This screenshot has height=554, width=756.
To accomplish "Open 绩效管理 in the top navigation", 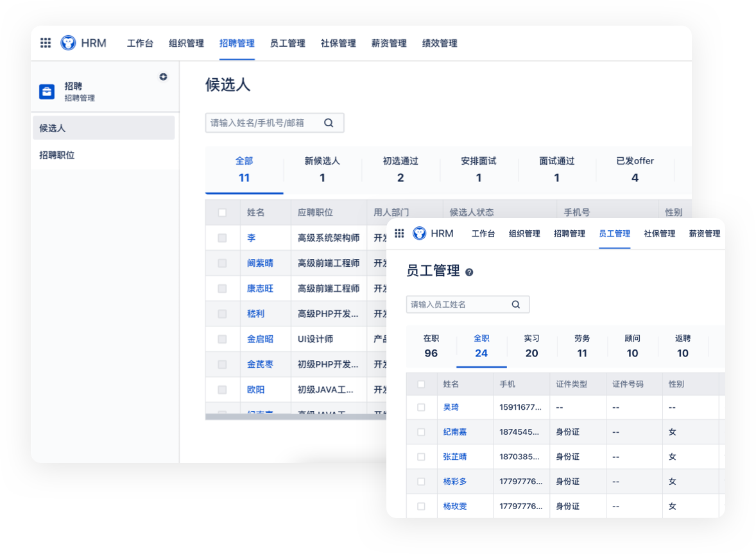I will click(440, 44).
